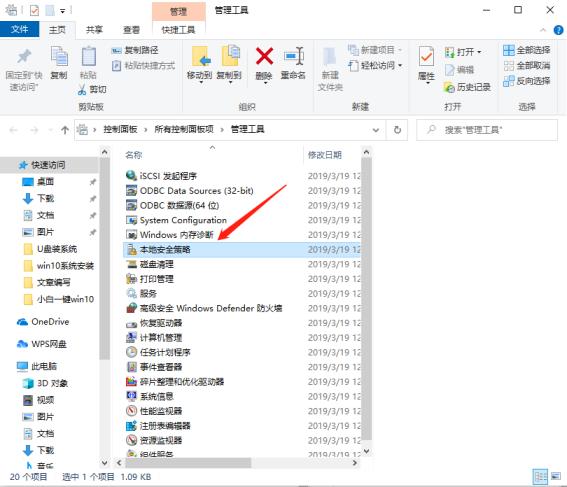The image size is (567, 487).
Task: Open the help question mark icon
Action: (x=558, y=30)
